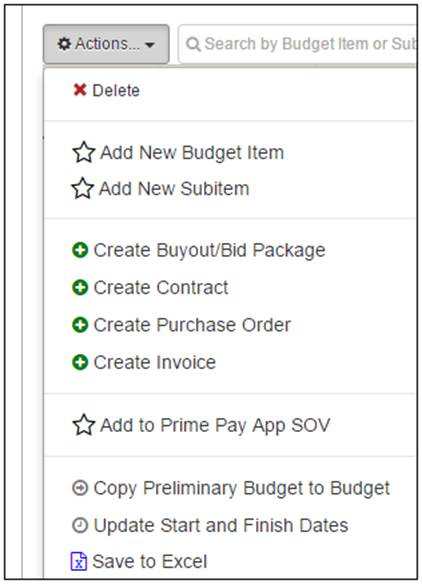422x584 pixels.
Task: Click the gear icon on the Actions button
Action: [64, 44]
